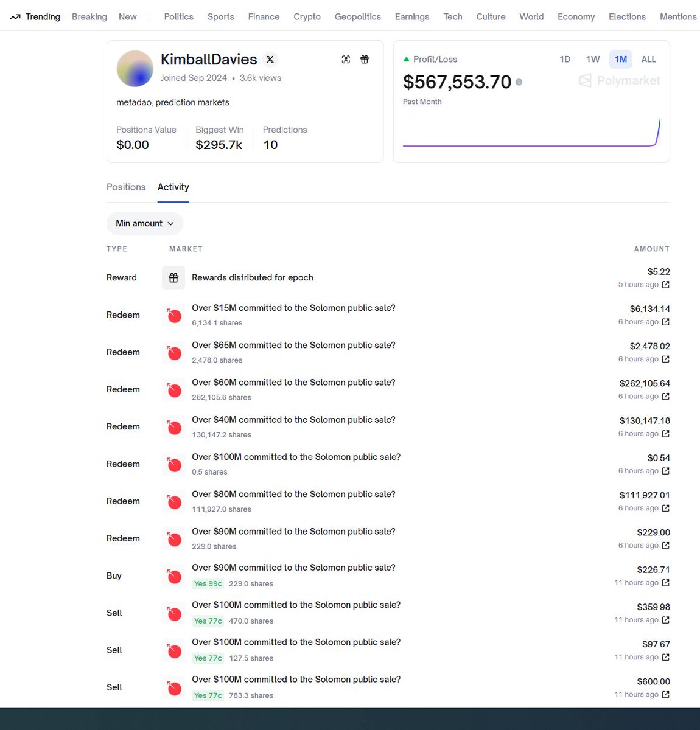Screen dimensions: 700x730
Task: Click the info icon beside $567,553.70
Action: point(519,82)
